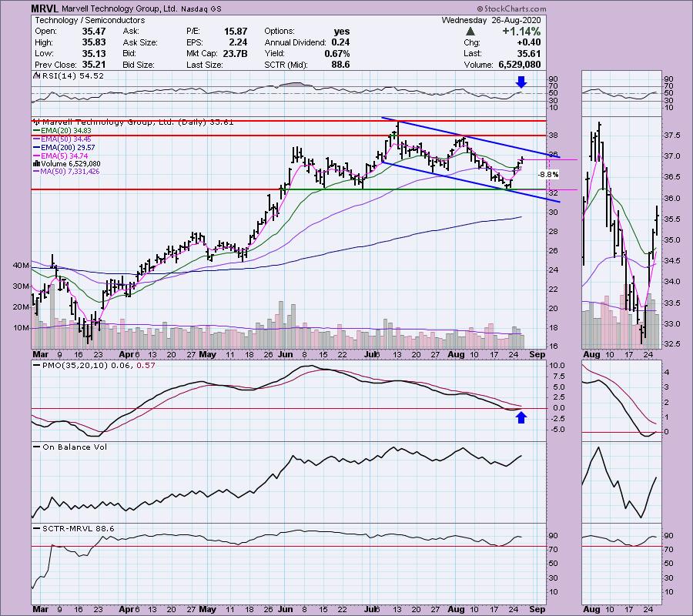Image resolution: width=693 pixels, height=616 pixels.
Task: Select the EPS value 2.24
Action: point(238,42)
